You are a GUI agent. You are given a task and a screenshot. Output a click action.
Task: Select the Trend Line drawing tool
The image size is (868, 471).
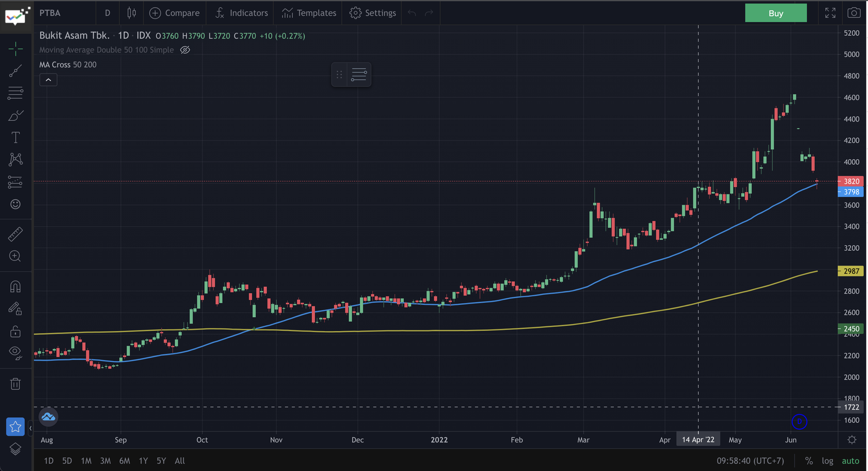point(15,71)
